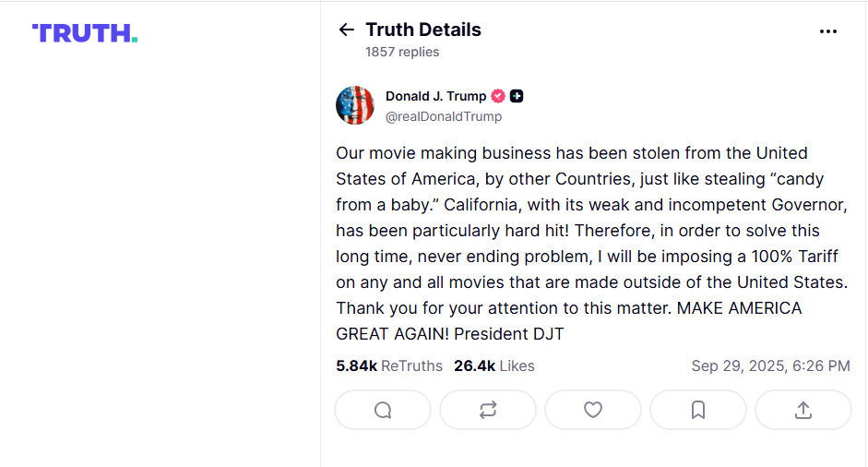Open the three-dot more options menu
Screen dimensions: 868x467
click(828, 31)
